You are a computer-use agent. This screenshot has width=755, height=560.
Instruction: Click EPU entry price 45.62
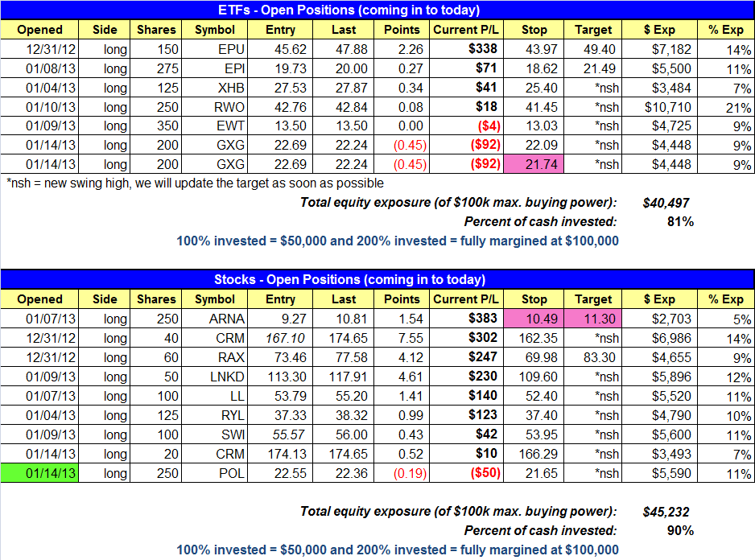point(291,49)
